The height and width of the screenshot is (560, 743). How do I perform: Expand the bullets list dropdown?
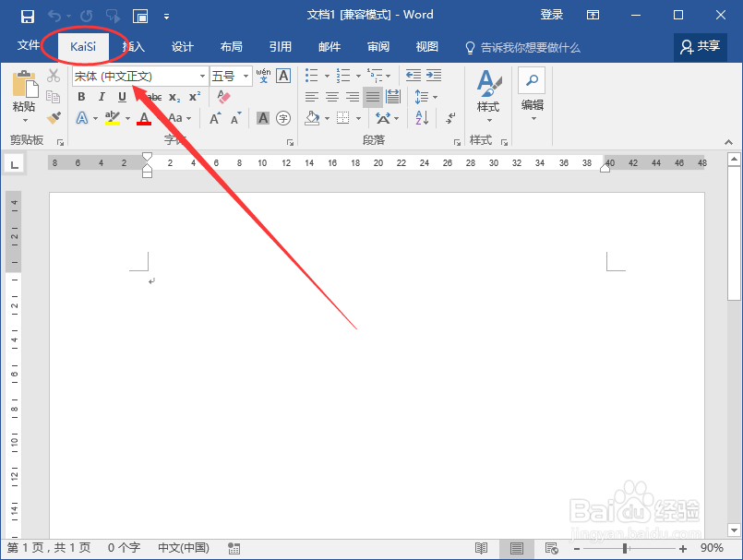(327, 76)
